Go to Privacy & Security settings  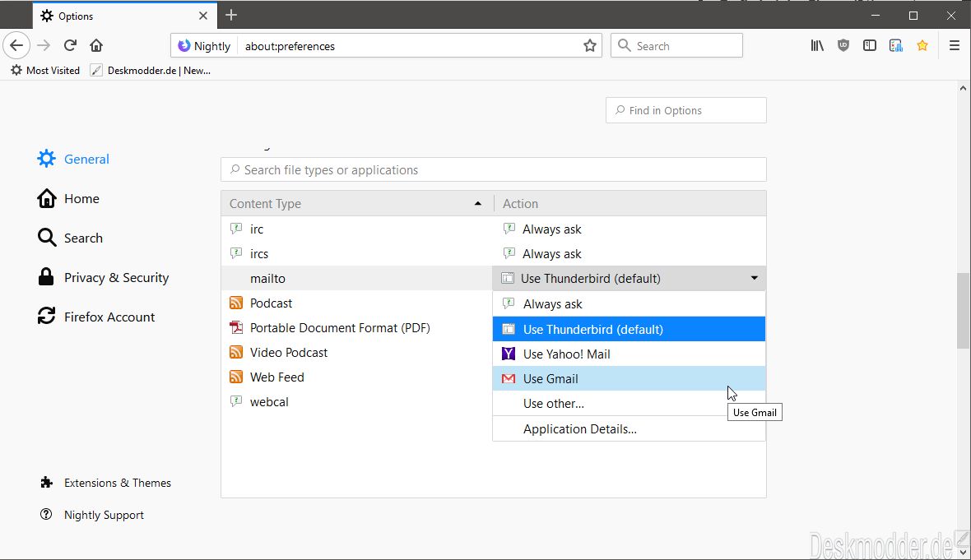pyautogui.click(x=103, y=278)
